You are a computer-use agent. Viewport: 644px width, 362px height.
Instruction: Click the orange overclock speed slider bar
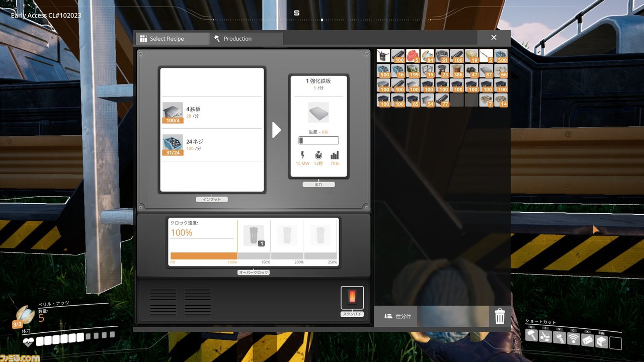coord(204,256)
